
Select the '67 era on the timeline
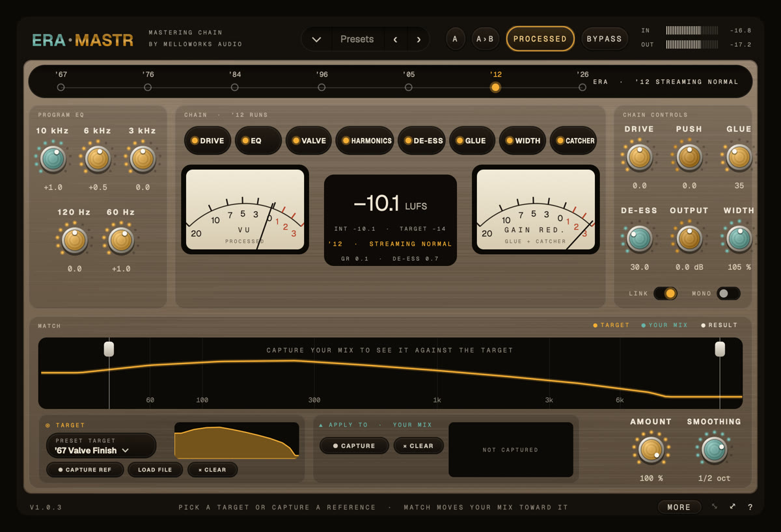click(x=61, y=87)
